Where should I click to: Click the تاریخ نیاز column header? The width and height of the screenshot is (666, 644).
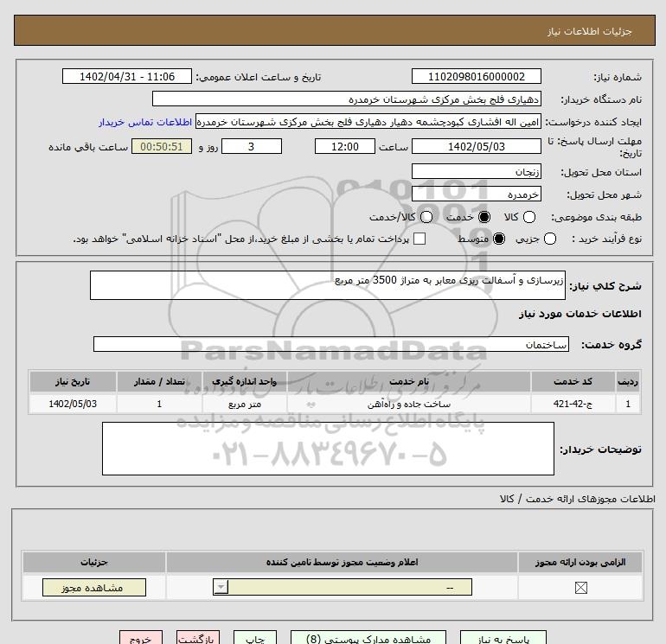pos(73,381)
